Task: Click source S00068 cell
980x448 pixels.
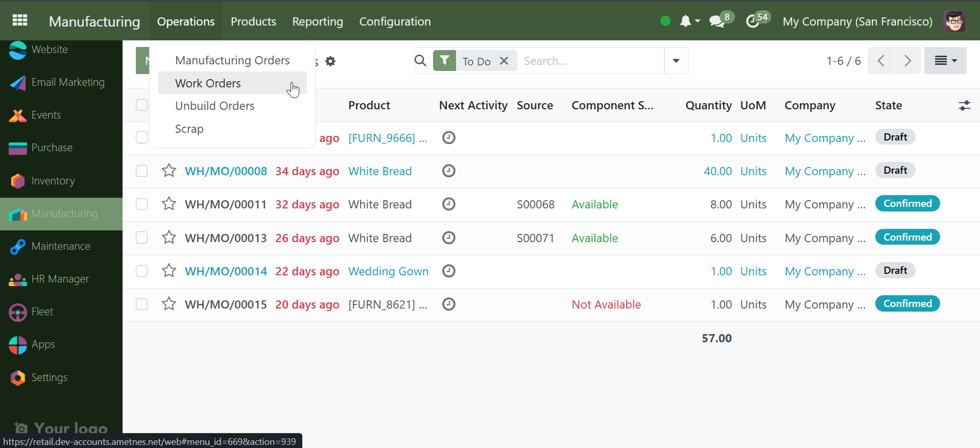Action: pos(535,204)
